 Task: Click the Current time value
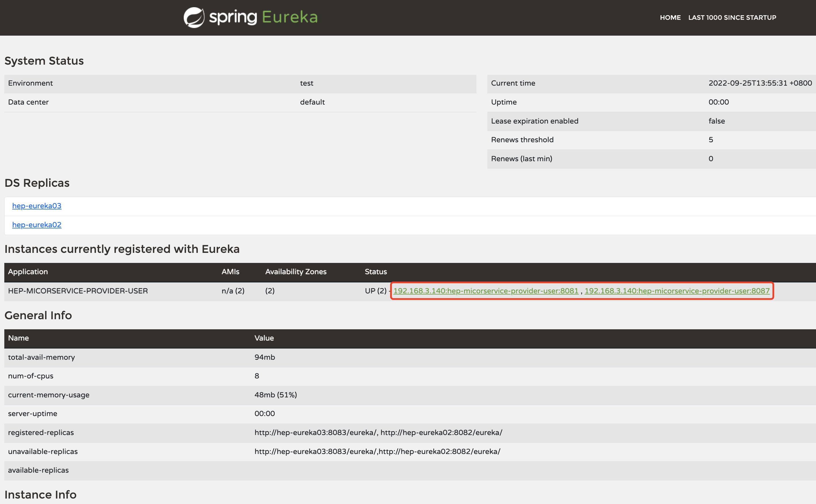pyautogui.click(x=760, y=83)
